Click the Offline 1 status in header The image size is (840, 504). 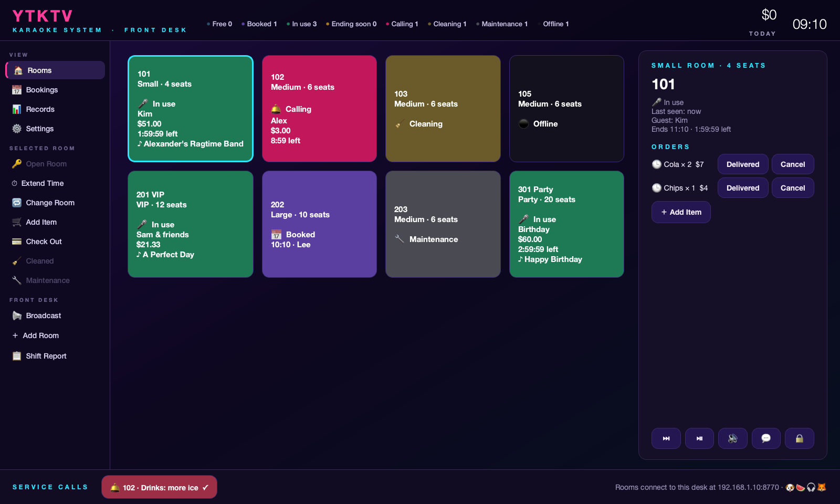[x=553, y=24]
